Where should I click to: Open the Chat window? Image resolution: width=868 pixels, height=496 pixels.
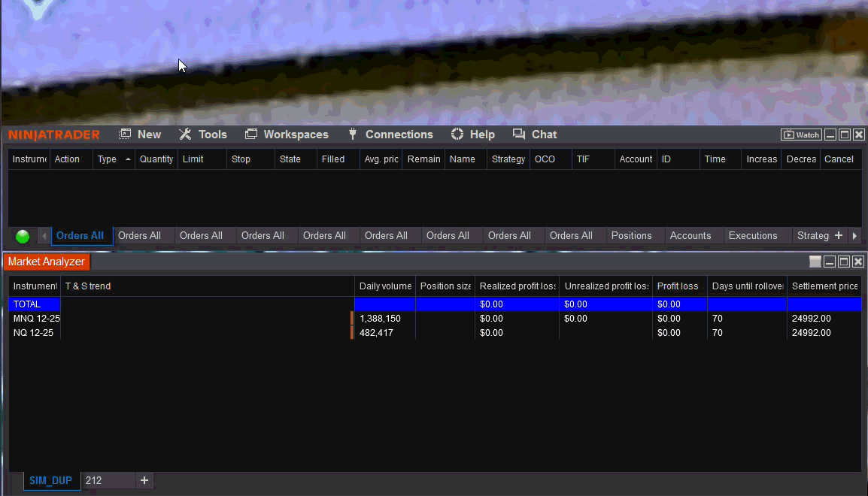point(535,135)
